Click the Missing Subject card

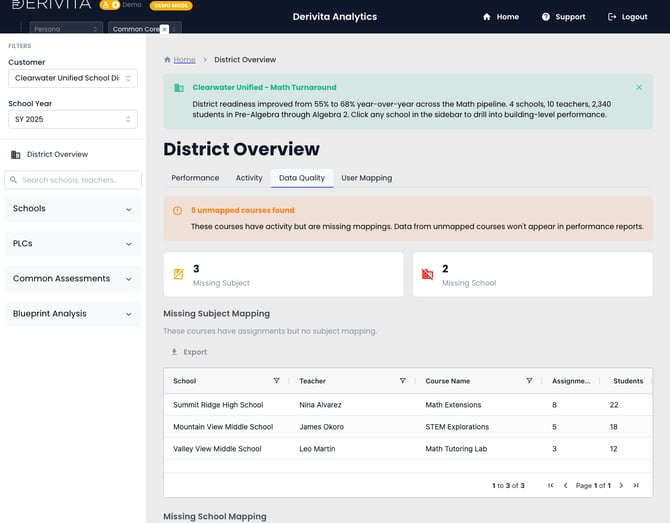(x=283, y=274)
